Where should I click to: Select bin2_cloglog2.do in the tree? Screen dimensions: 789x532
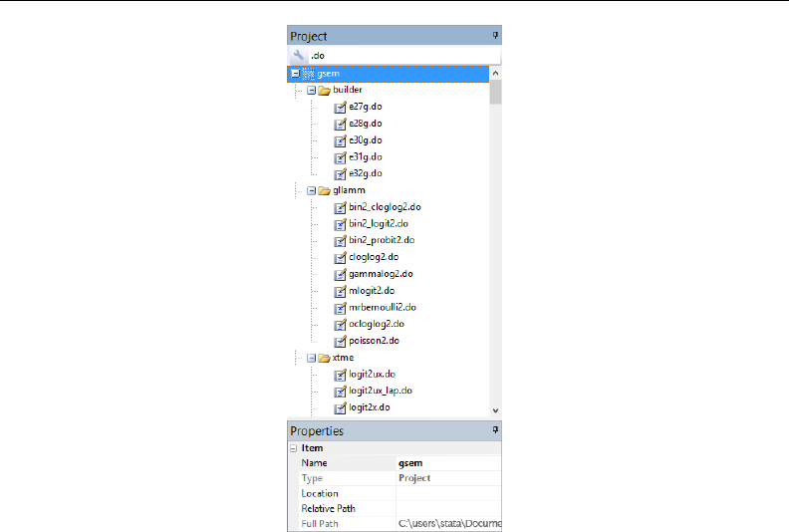pyautogui.click(x=385, y=207)
